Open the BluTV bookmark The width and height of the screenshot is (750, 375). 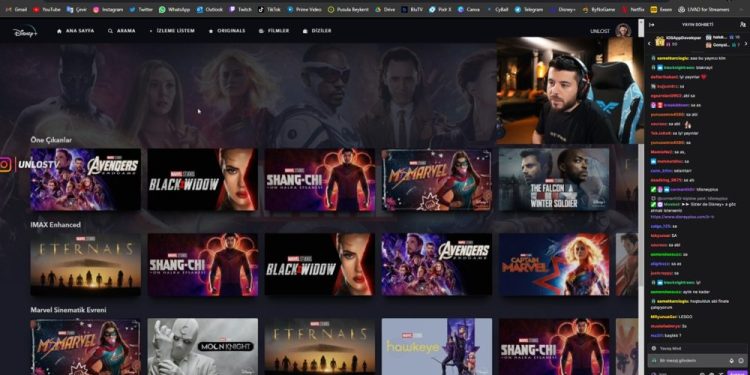click(412, 9)
